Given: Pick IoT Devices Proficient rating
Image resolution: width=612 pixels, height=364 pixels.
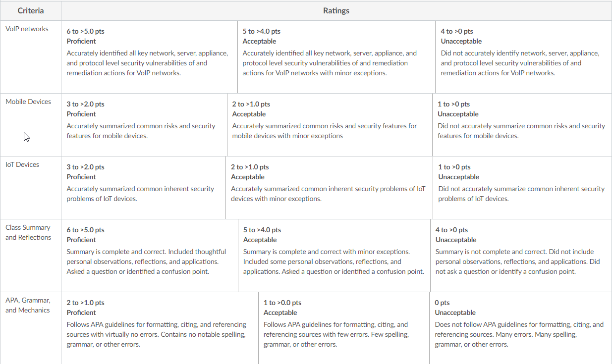Looking at the screenshot, I should [x=144, y=188].
